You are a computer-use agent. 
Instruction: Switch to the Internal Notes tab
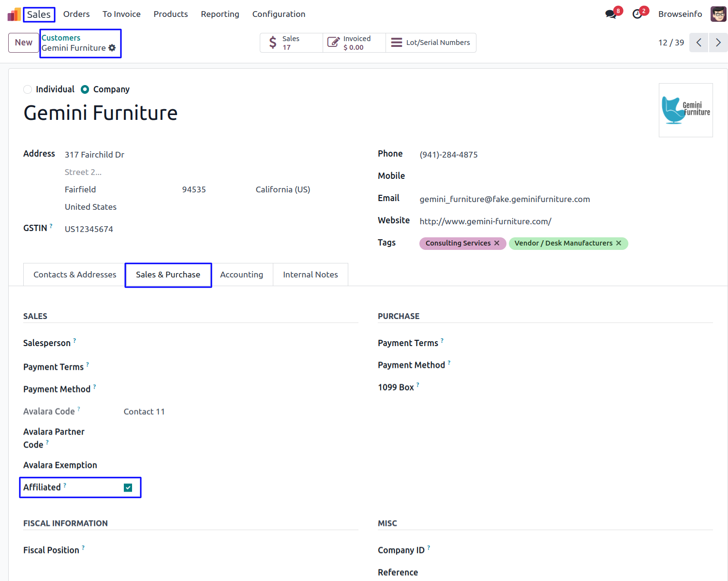tap(310, 275)
